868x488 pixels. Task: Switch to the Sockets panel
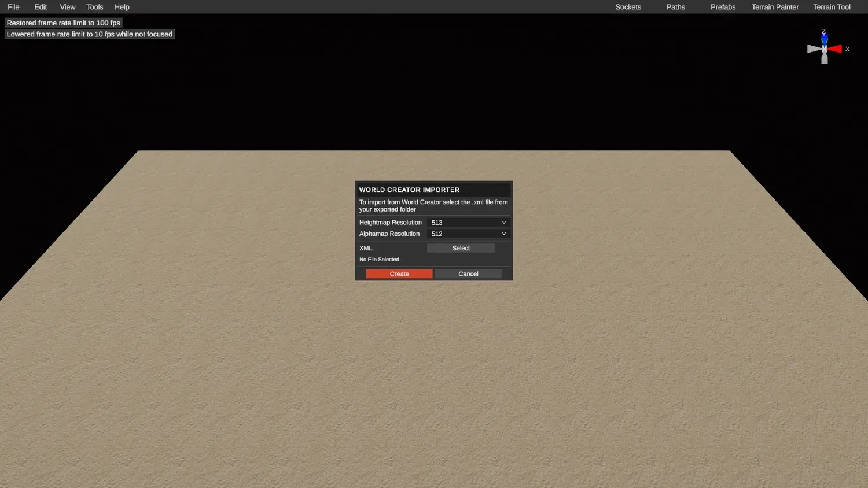(628, 7)
